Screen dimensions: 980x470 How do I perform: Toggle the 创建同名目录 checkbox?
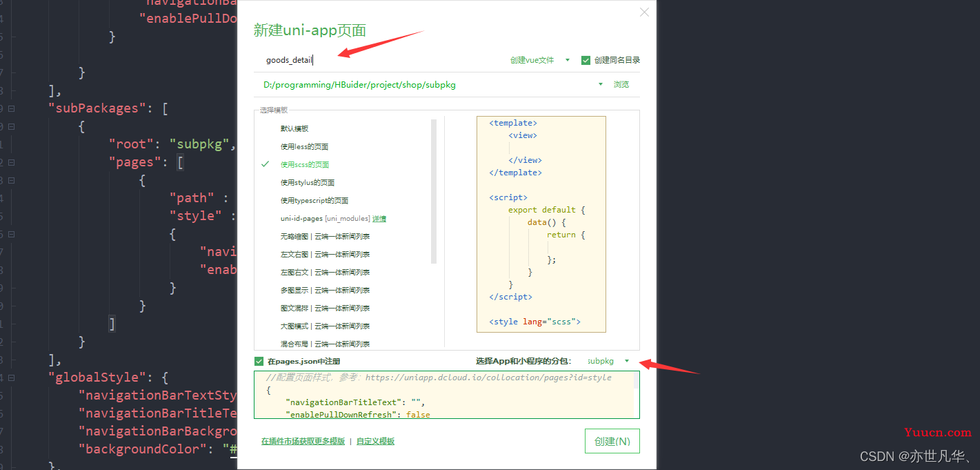coord(586,60)
